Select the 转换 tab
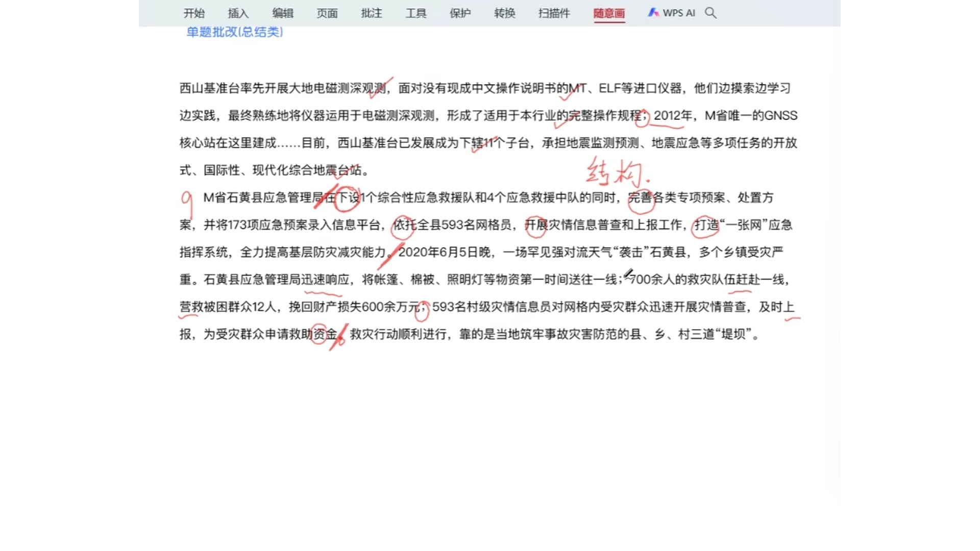The height and width of the screenshot is (551, 980). (x=505, y=13)
